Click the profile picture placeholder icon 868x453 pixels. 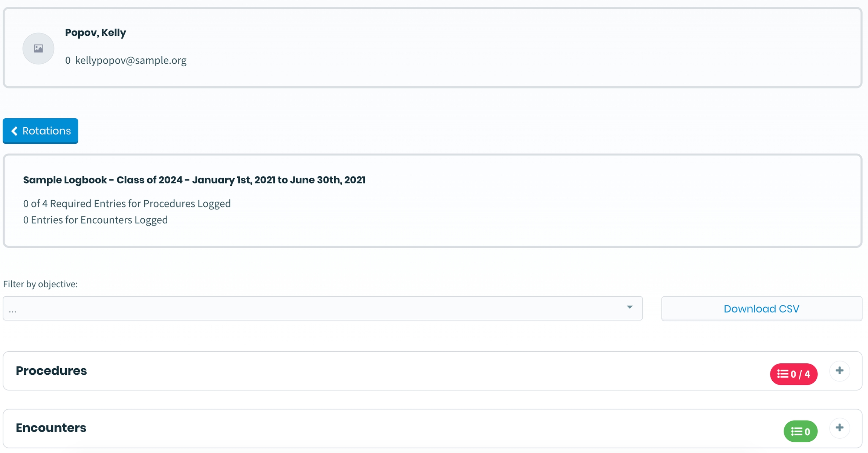[x=38, y=49]
